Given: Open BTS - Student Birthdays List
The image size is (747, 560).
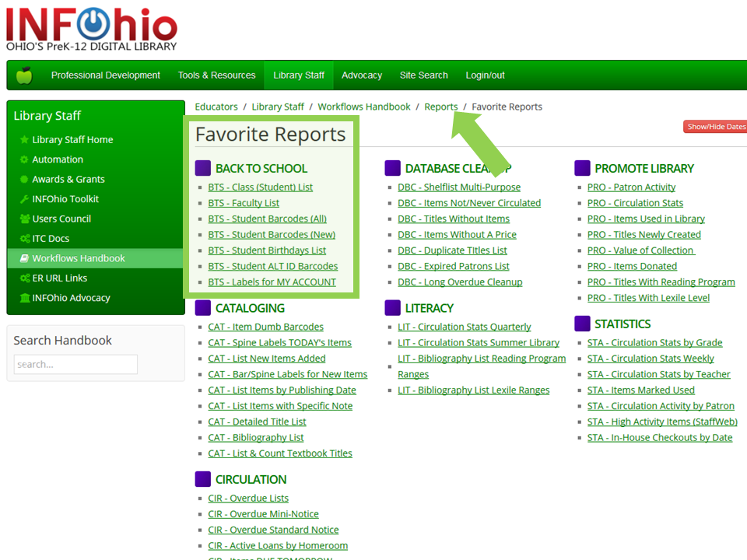Looking at the screenshot, I should (x=267, y=250).
